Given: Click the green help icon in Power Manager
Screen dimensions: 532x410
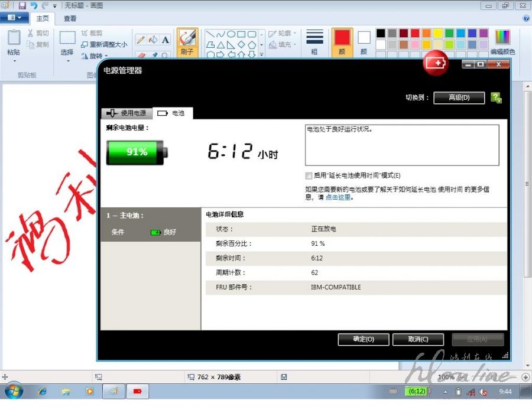Looking at the screenshot, I should coord(496,97).
